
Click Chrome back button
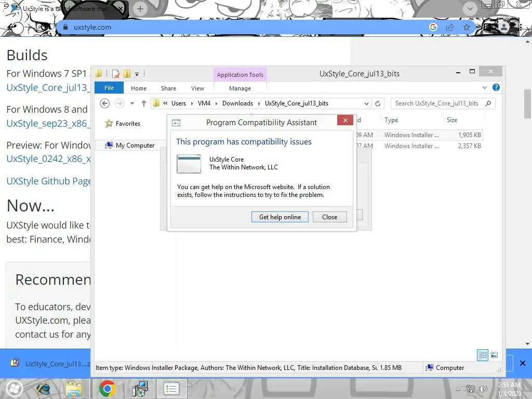12,28
